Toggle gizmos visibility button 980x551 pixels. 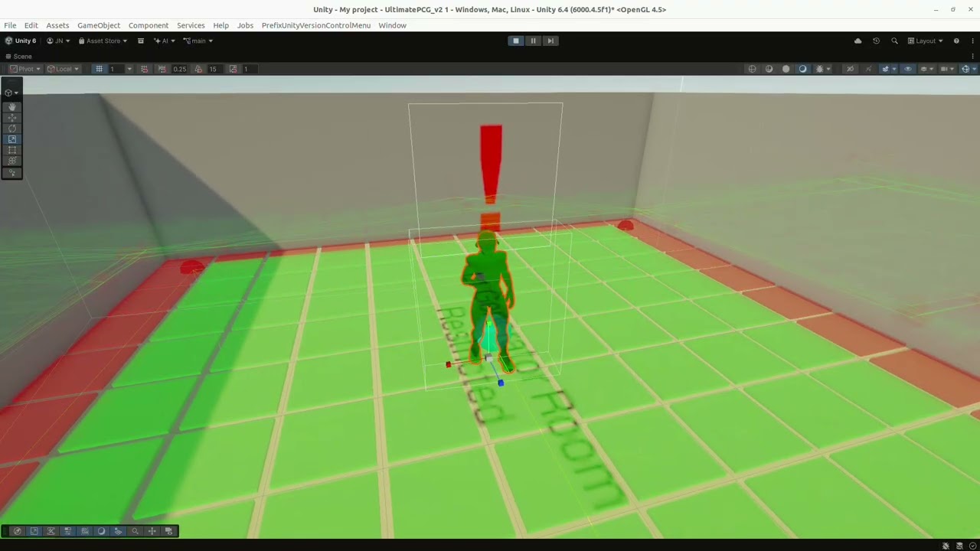965,69
